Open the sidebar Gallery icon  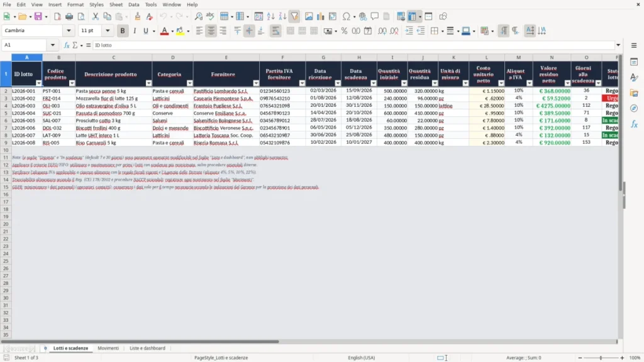point(634,93)
